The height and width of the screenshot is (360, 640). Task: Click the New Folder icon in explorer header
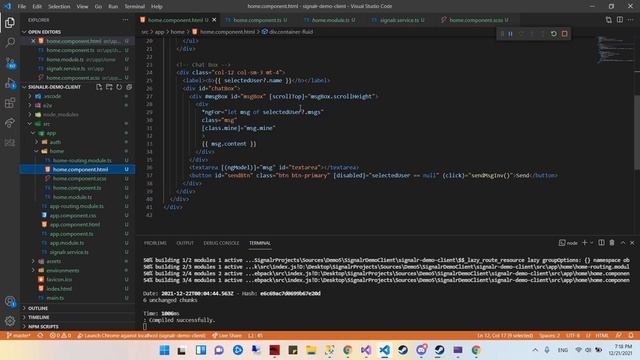tap(109, 87)
